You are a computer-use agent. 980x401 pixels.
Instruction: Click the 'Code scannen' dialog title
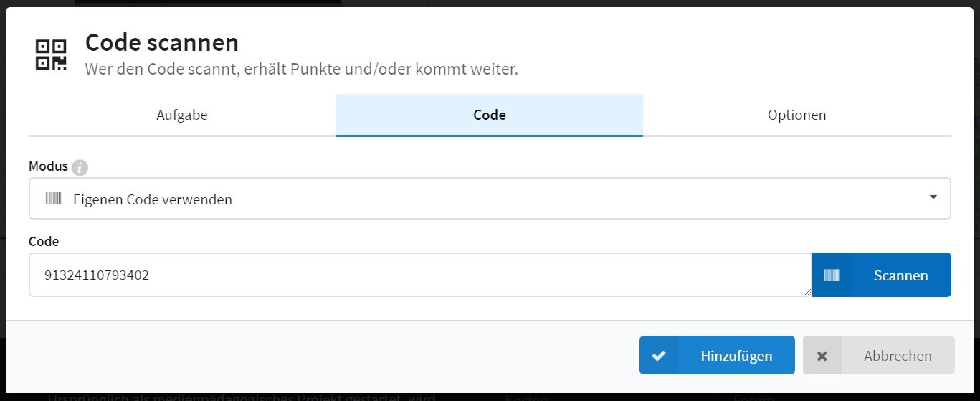[162, 43]
